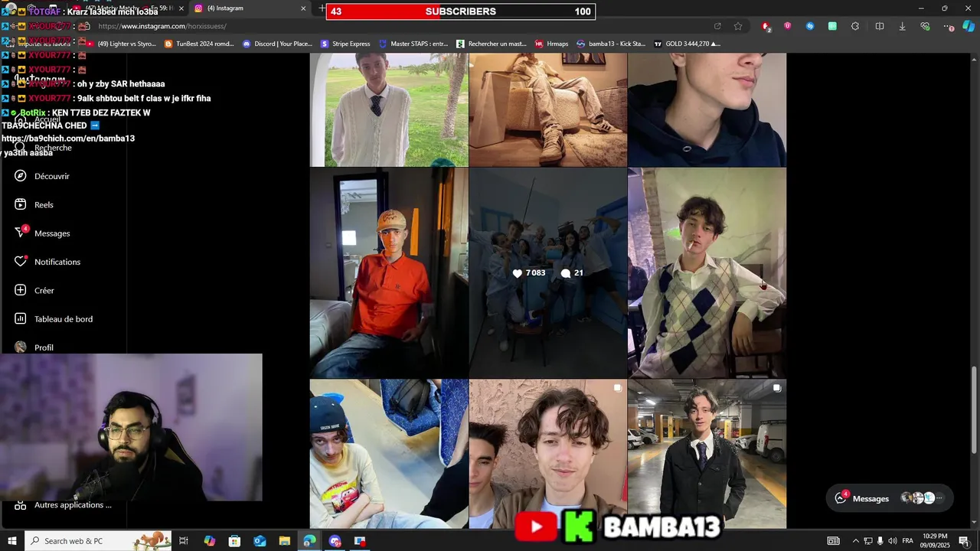The width and height of the screenshot is (980, 551).
Task: Open post of man in Cars t-shirt
Action: tap(389, 454)
